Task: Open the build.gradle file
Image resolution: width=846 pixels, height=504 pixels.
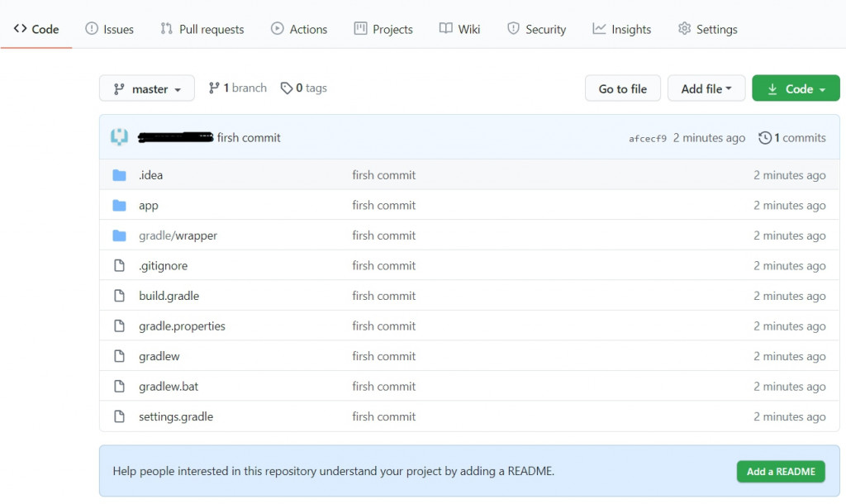Action: (x=169, y=297)
